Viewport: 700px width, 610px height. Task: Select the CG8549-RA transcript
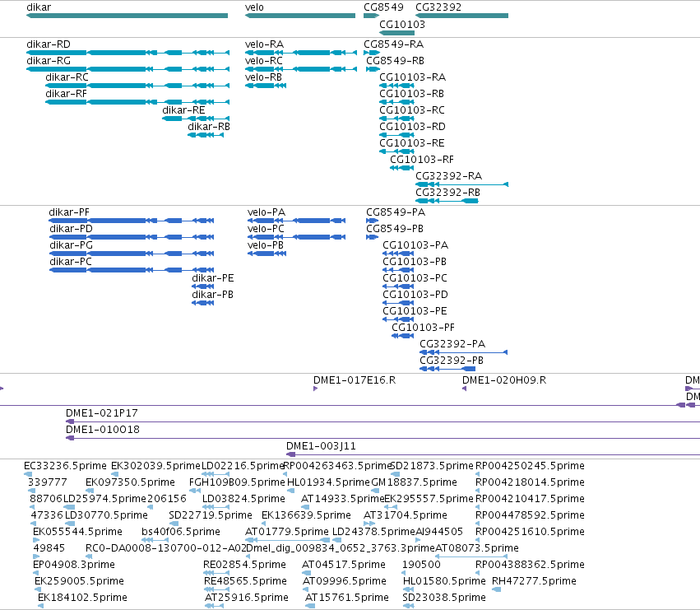click(372, 53)
